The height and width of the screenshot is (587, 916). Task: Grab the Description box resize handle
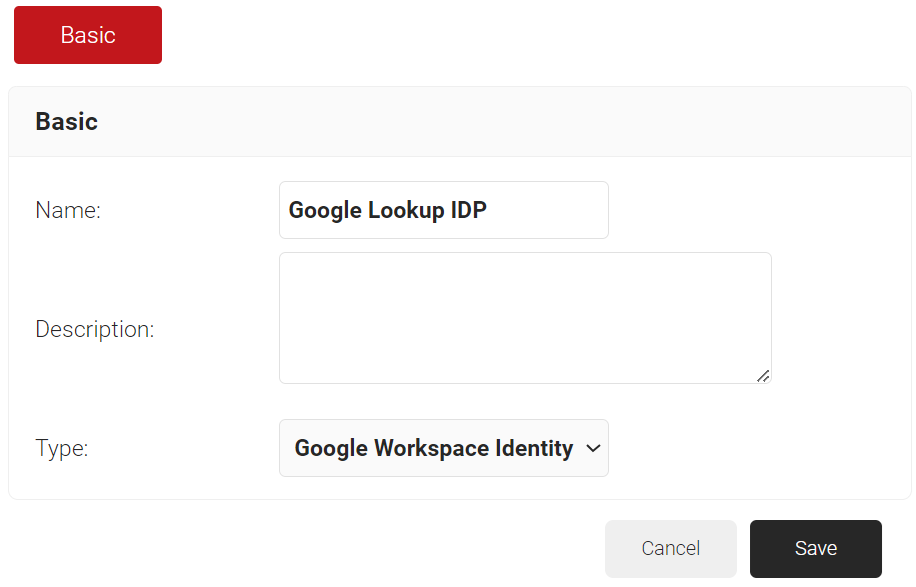763,376
